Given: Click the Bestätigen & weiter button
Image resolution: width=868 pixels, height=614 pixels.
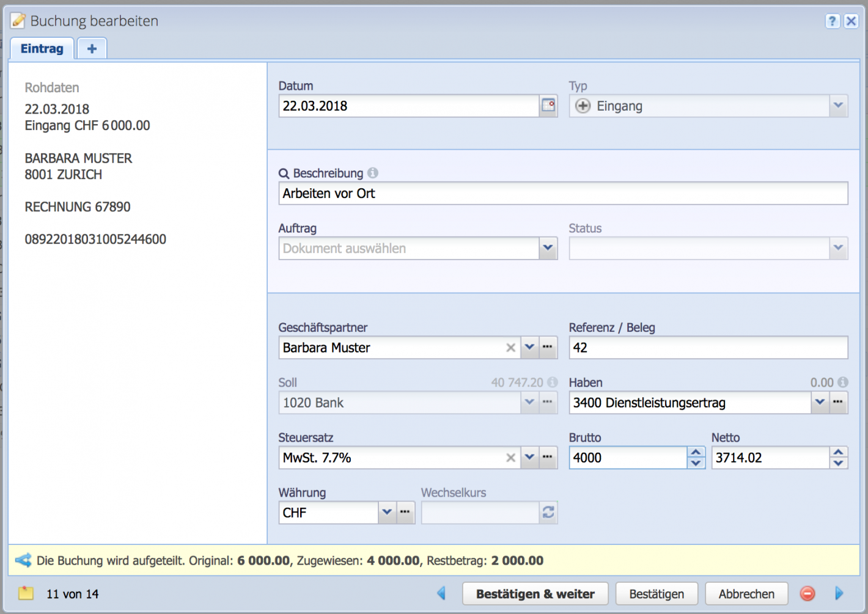Looking at the screenshot, I should pyautogui.click(x=535, y=593).
